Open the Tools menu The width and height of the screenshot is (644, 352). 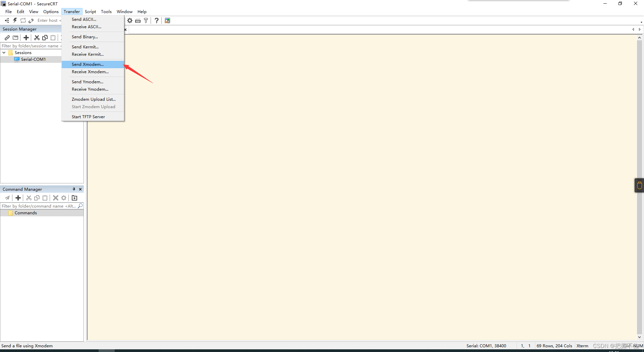(106, 11)
